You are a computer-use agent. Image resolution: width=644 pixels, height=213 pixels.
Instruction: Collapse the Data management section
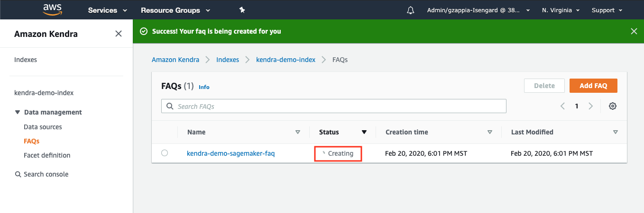pos(18,112)
